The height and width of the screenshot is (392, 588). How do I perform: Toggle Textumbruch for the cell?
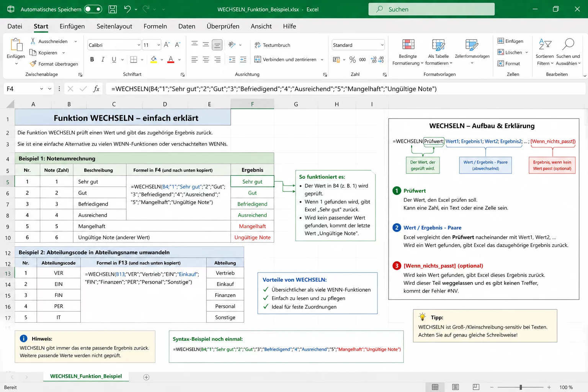(x=272, y=45)
